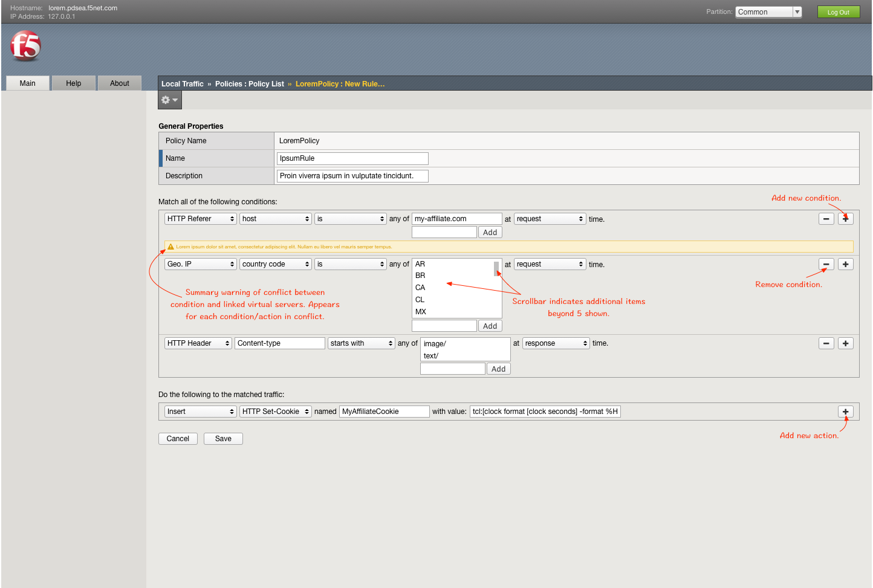Remove the HTTP Header condition
873x588 pixels.
[826, 343]
